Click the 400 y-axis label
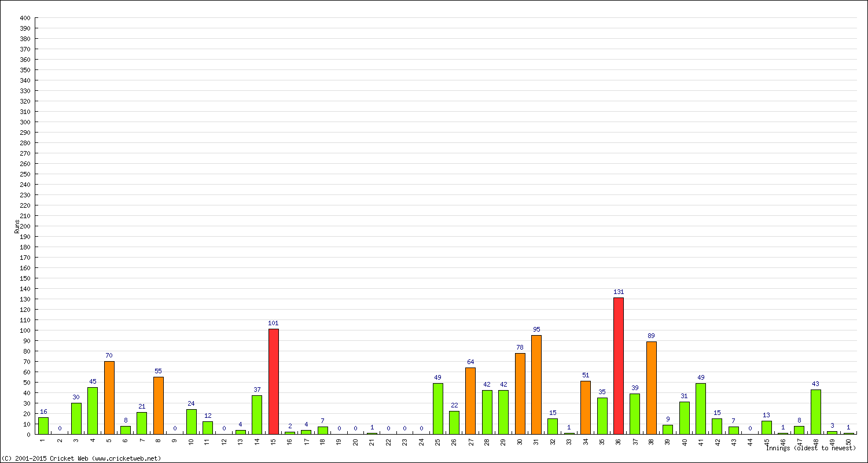Viewport: 868px width, 463px height. tap(24, 17)
